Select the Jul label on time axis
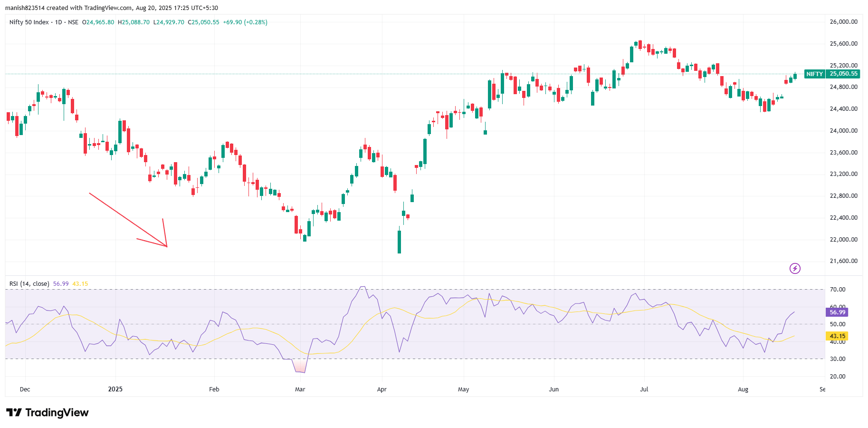The width and height of the screenshot is (868, 428). 644,389
